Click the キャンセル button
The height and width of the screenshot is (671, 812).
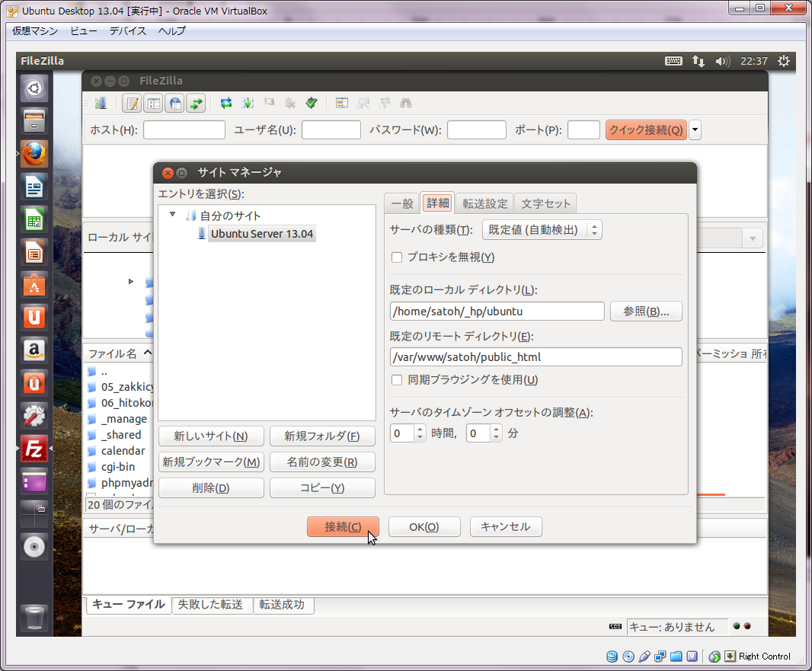(x=506, y=527)
